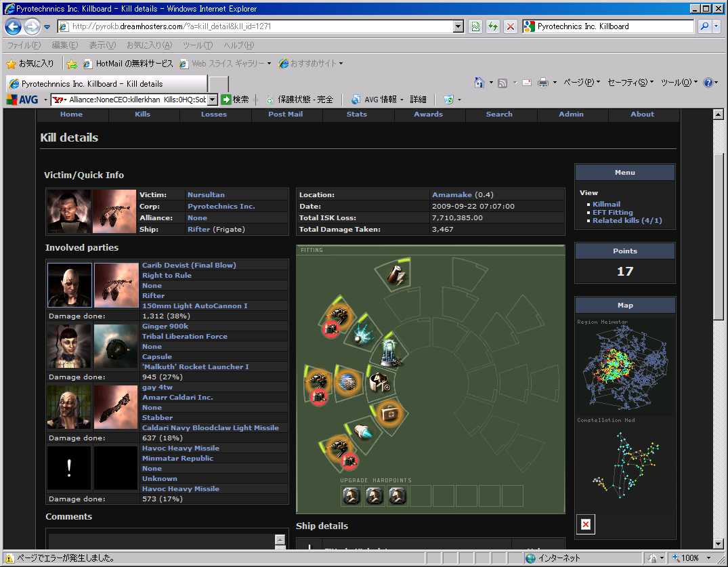Open ファイル(F) menu
728x567 pixels.
[x=24, y=45]
